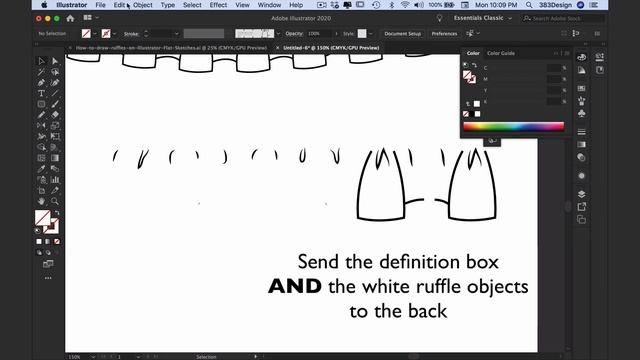The image size is (640, 360).
Task: Select the Width/Warp tool
Action: coord(41,136)
